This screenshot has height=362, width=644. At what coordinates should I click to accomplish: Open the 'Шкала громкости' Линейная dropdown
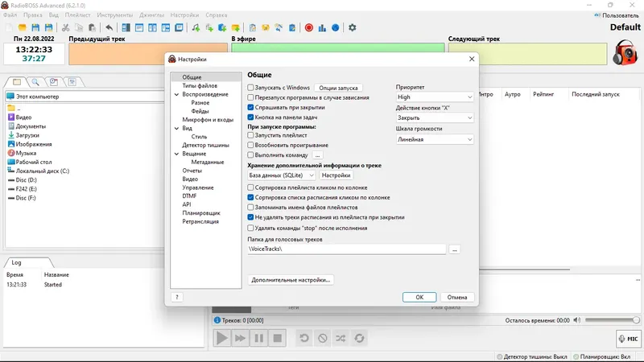tap(435, 139)
